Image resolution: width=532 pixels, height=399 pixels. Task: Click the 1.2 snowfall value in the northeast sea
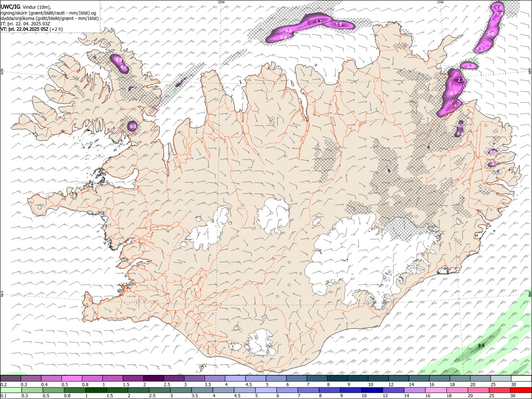(480, 49)
